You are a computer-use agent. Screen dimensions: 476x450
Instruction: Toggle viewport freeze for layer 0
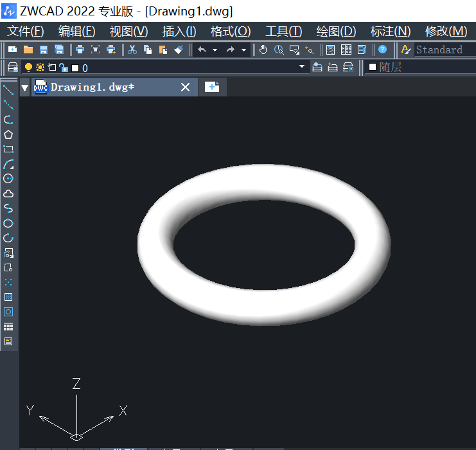[52, 67]
